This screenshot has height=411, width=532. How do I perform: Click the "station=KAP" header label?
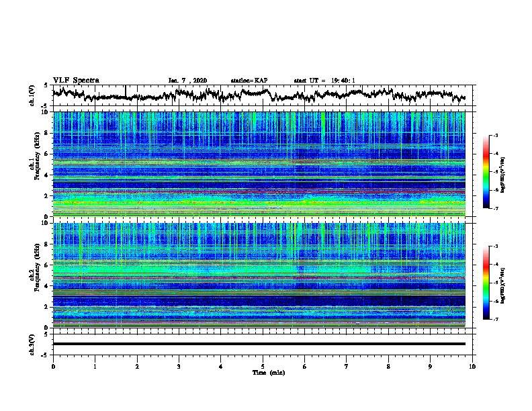pos(249,81)
